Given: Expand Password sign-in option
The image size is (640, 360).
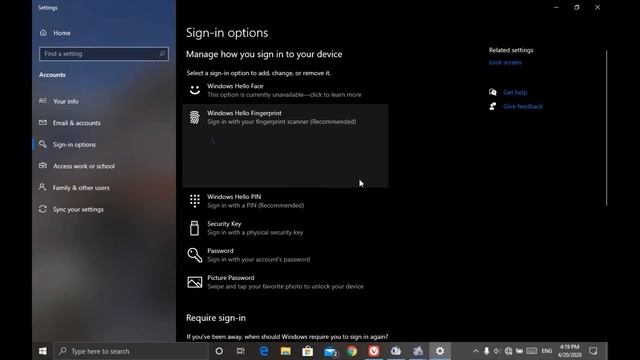Looking at the screenshot, I should 285,255.
